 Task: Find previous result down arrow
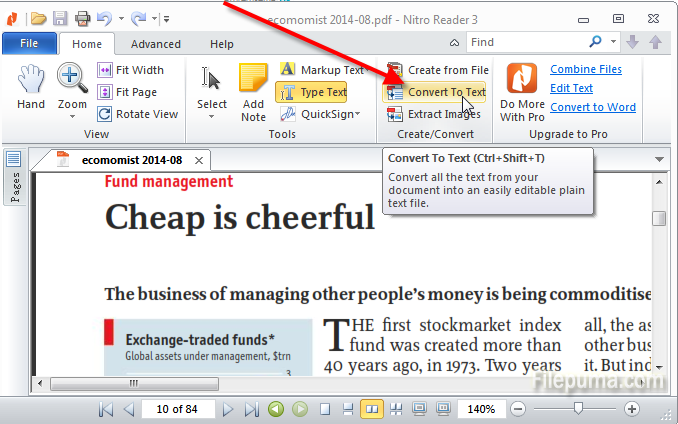633,42
